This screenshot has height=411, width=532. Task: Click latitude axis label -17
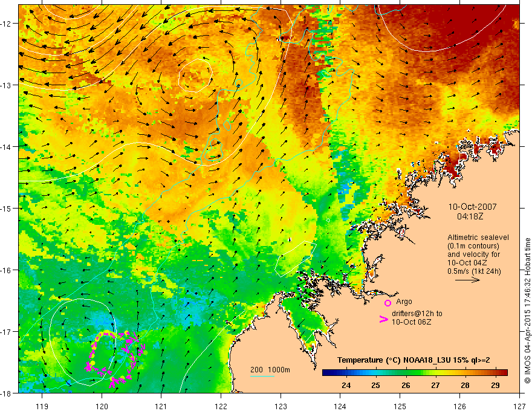pos(6,332)
